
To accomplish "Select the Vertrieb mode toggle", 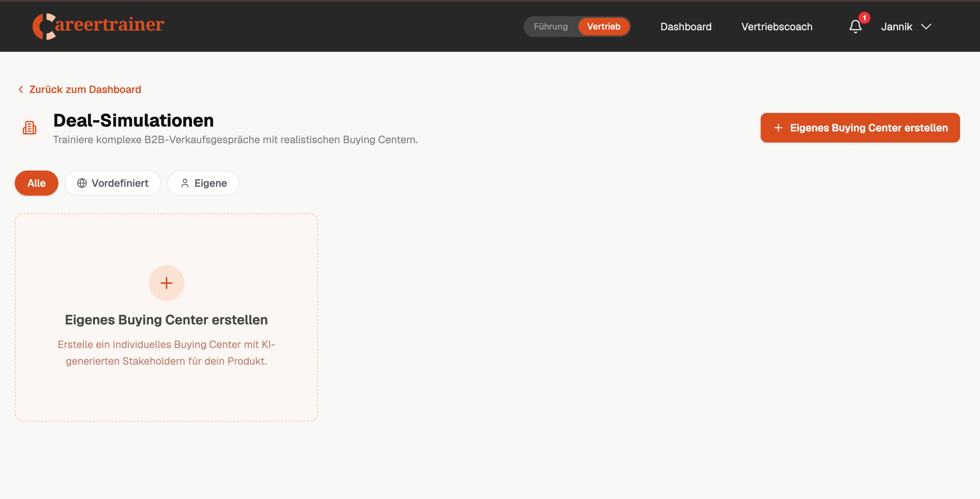I will (x=603, y=26).
